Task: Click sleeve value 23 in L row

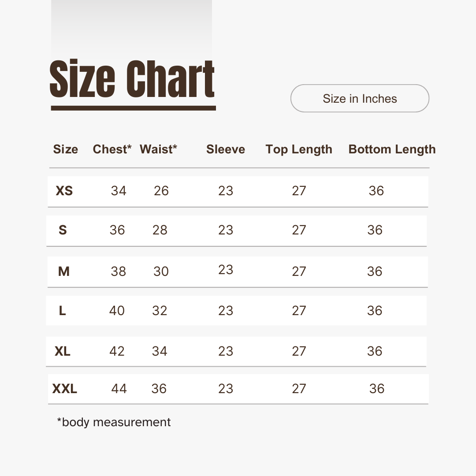Action: (225, 311)
